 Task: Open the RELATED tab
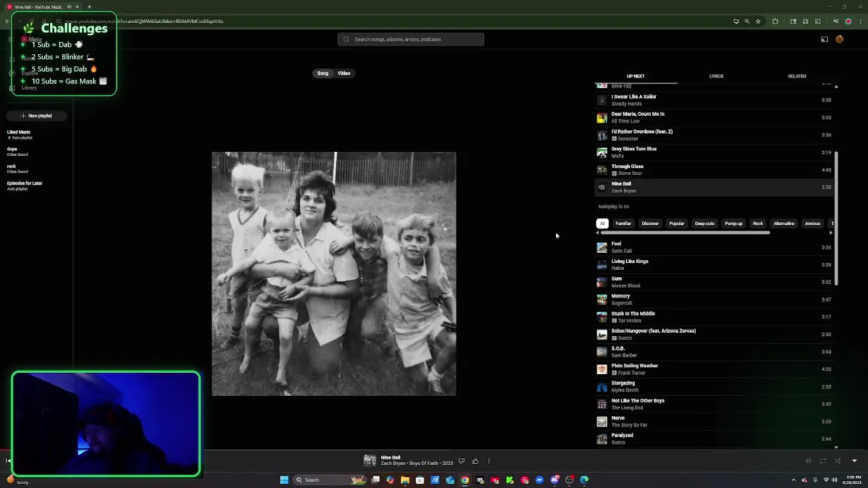[x=797, y=76]
